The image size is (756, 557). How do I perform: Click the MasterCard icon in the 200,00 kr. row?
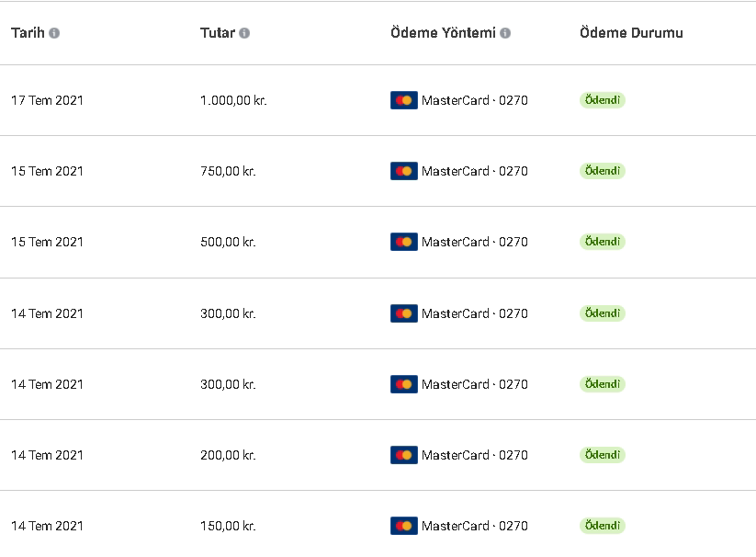[404, 455]
